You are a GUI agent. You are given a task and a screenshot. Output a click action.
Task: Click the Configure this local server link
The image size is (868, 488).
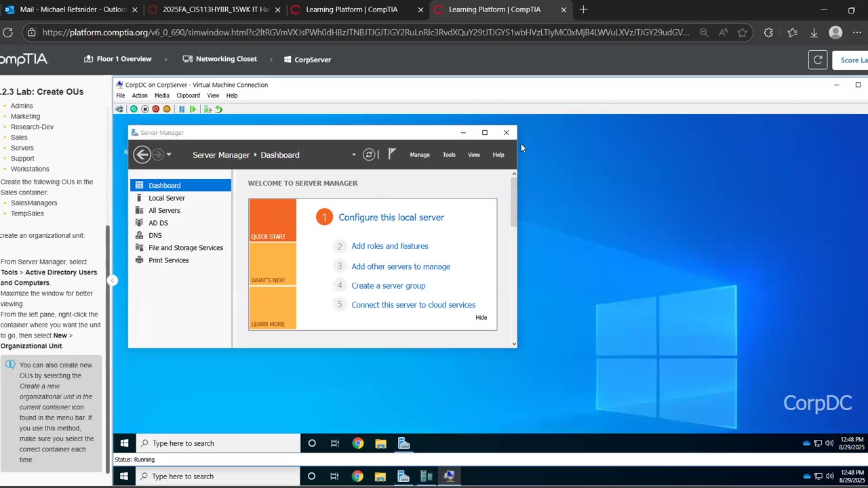pos(391,218)
